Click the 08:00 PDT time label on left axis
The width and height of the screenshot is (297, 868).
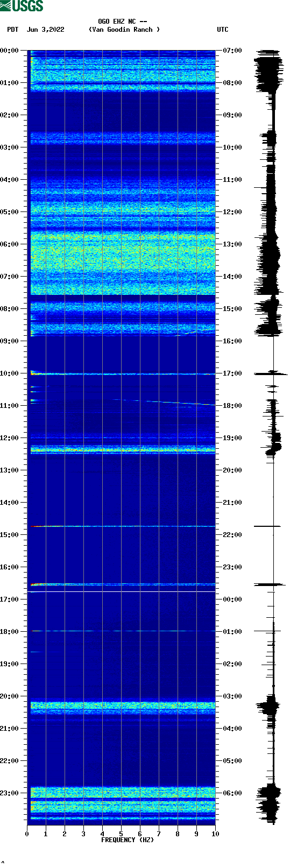[10, 309]
